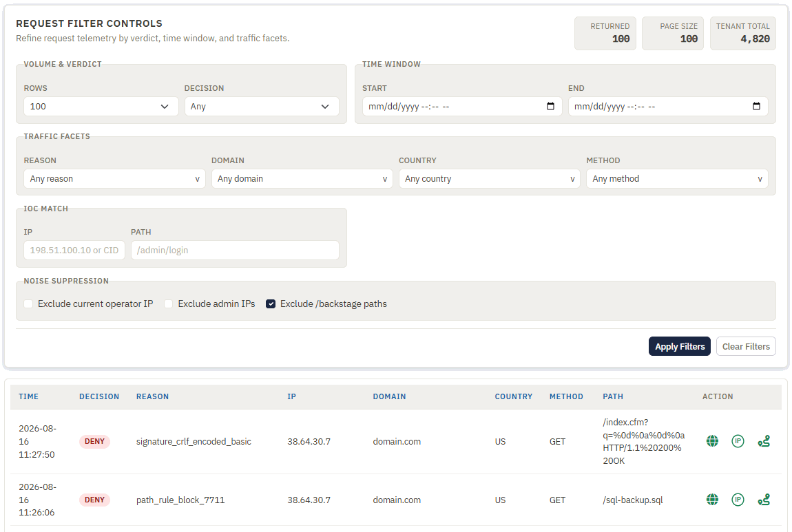Image resolution: width=792 pixels, height=532 pixels.
Task: Click the IP match input field
Action: pyautogui.click(x=74, y=251)
